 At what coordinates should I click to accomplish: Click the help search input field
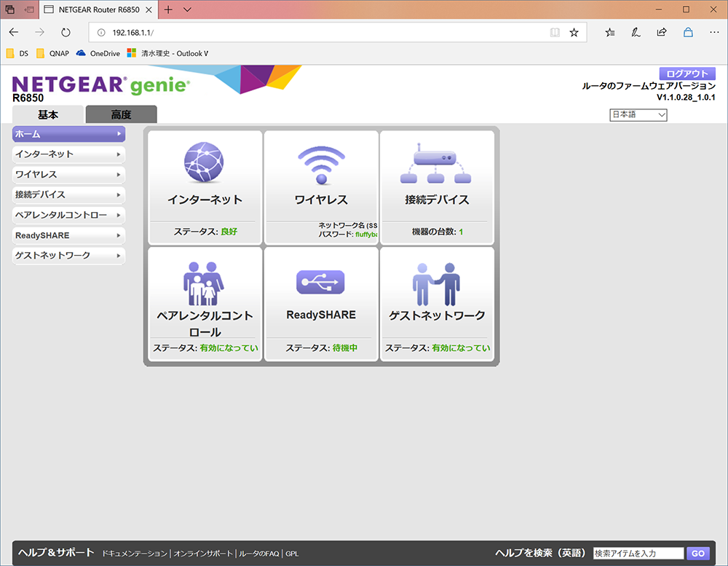coord(638,554)
